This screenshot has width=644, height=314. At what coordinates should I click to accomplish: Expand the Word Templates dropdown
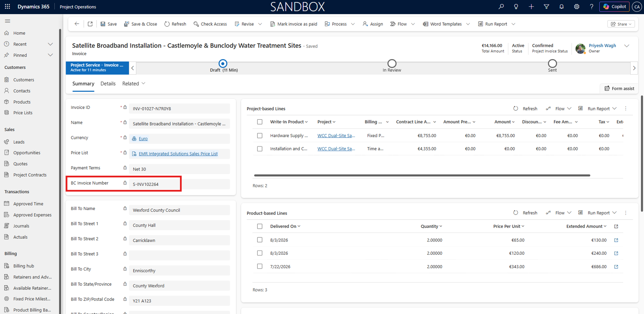[468, 24]
